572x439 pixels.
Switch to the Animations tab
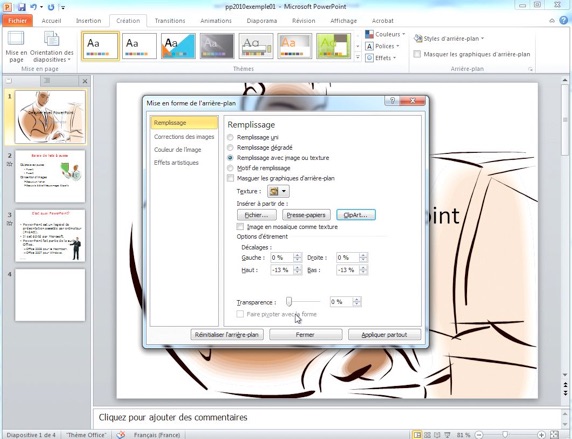pos(216,21)
